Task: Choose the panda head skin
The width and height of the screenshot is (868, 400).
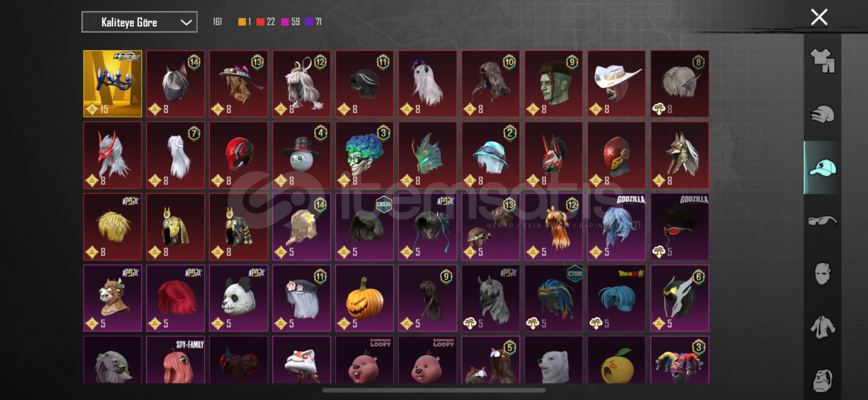Action: (x=238, y=298)
